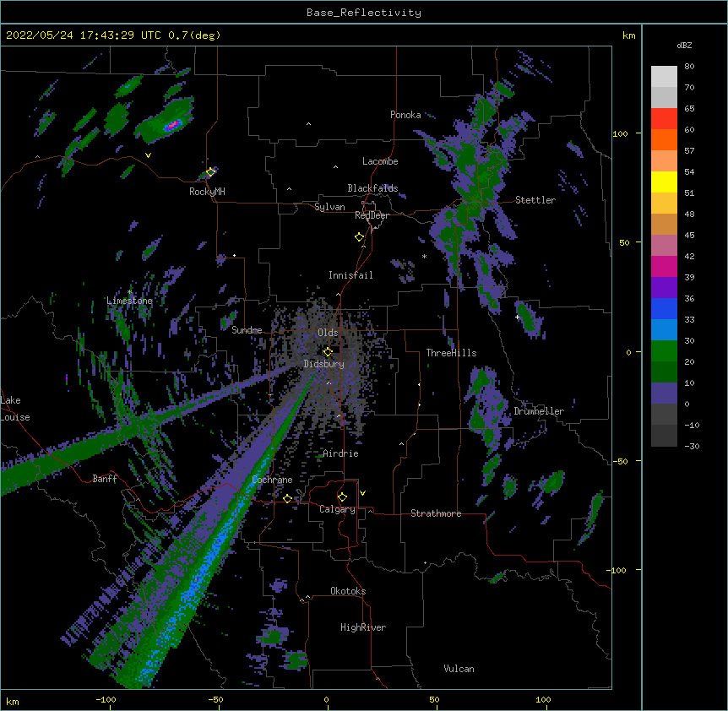Click the -100 tick label on the bottom axis

point(106,699)
